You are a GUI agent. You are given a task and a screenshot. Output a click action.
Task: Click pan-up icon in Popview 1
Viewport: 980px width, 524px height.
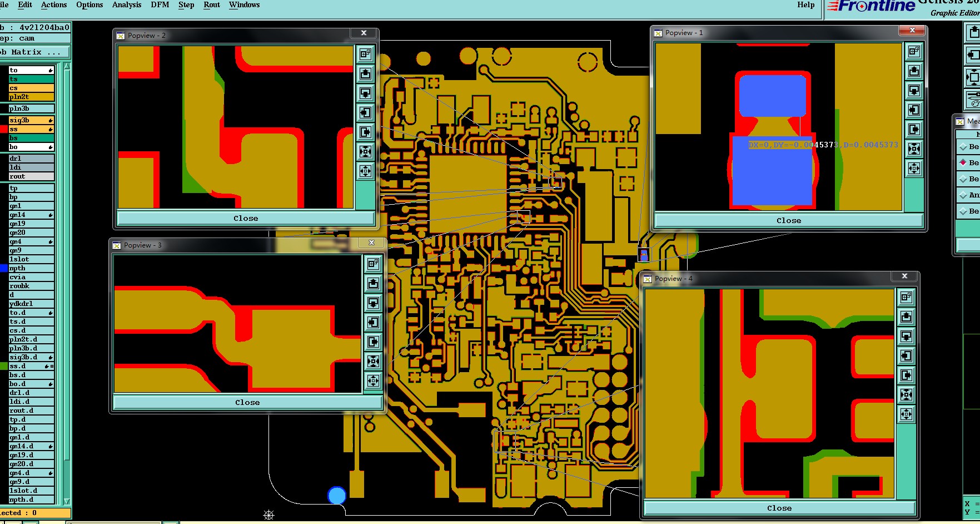[x=914, y=71]
